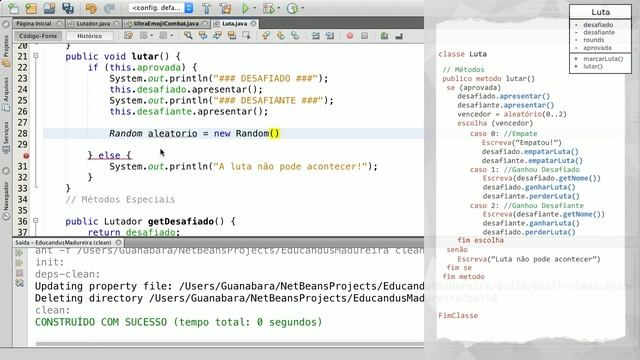Click the Re-run with different parameters icon
This screenshot has height=360, width=640.
click(x=19, y=263)
